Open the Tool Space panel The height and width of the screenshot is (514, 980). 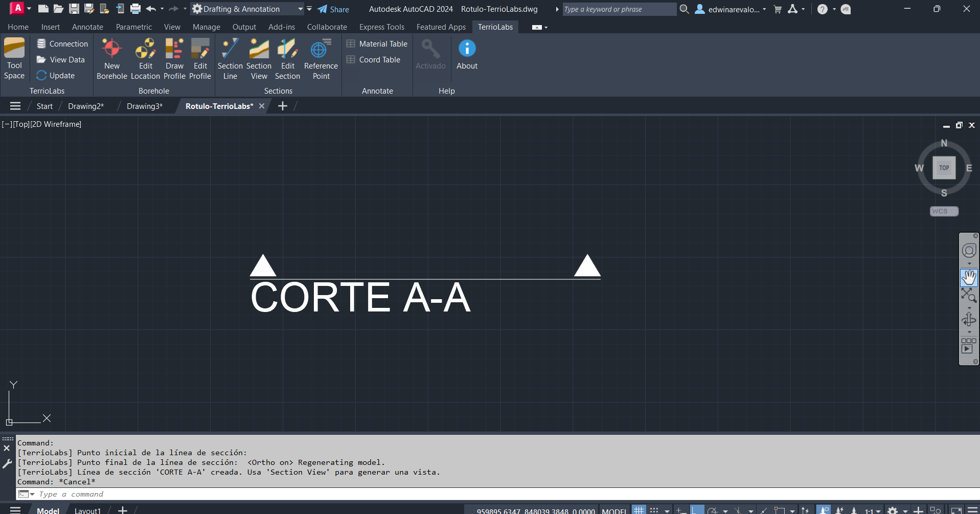click(x=14, y=59)
